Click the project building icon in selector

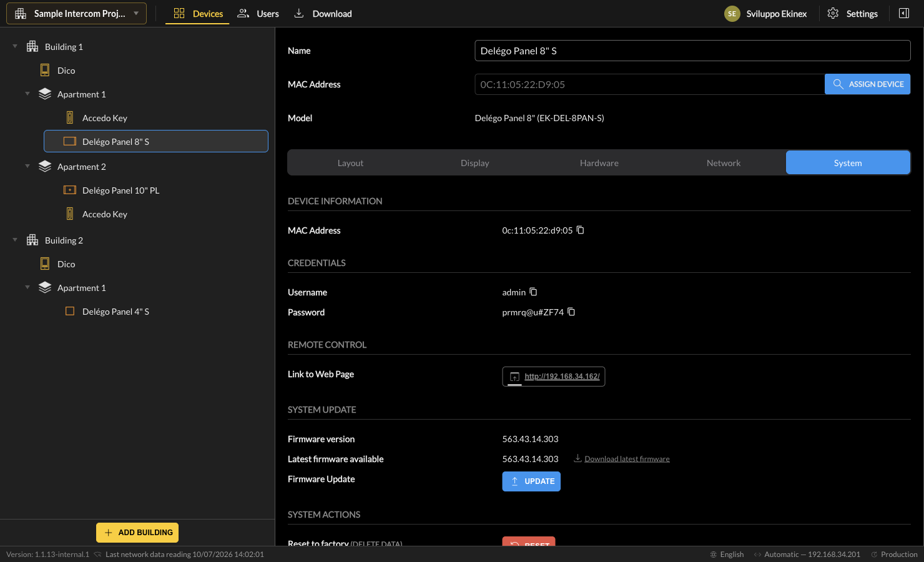[x=21, y=13]
